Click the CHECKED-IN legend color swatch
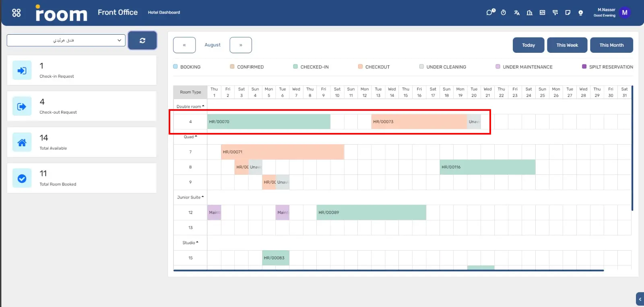 pos(295,66)
